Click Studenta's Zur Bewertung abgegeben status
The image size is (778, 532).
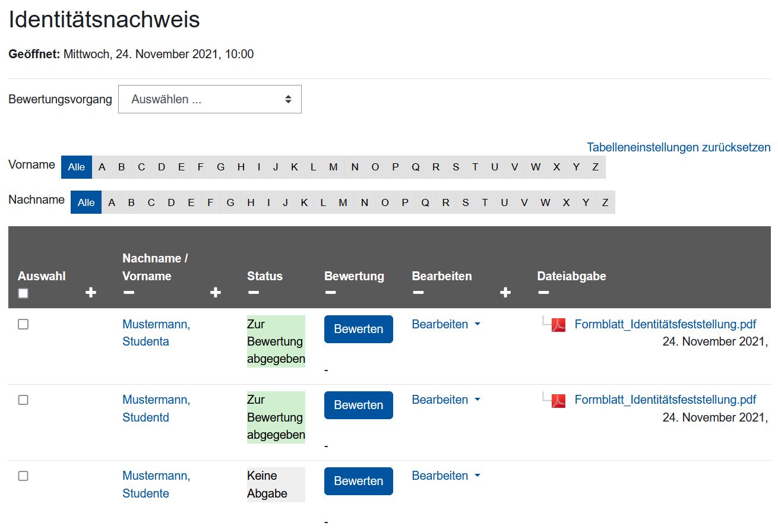click(276, 341)
